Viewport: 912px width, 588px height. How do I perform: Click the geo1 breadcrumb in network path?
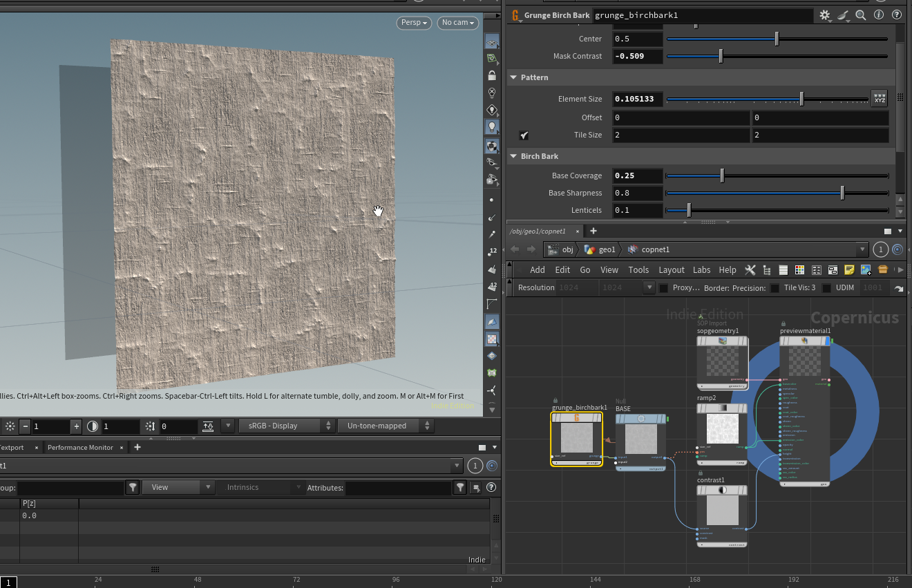tap(600, 249)
